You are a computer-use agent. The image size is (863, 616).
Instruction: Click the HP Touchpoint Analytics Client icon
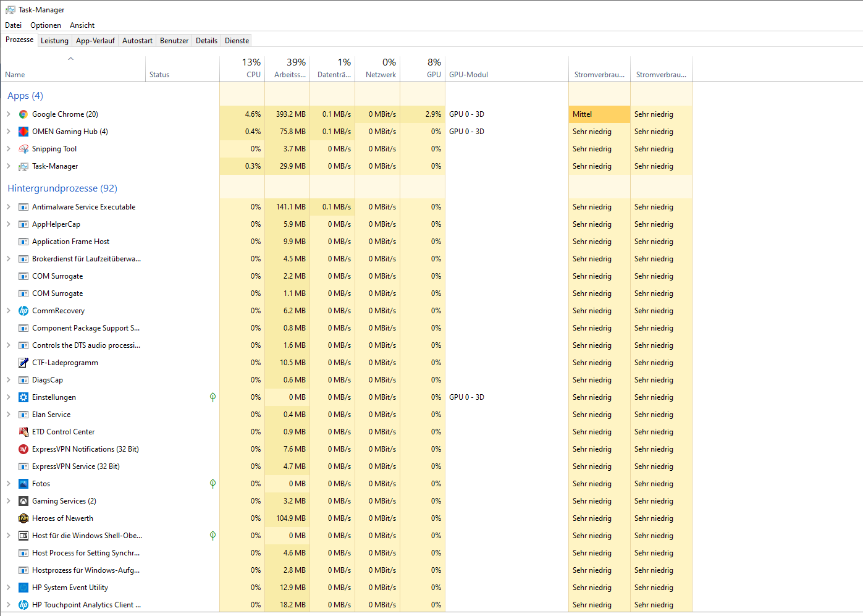click(23, 605)
